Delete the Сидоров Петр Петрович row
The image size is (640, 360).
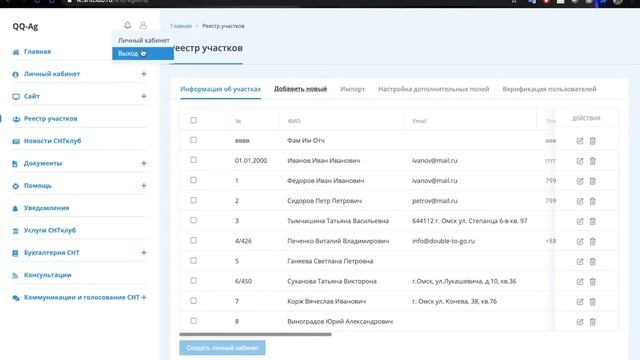pyautogui.click(x=593, y=201)
